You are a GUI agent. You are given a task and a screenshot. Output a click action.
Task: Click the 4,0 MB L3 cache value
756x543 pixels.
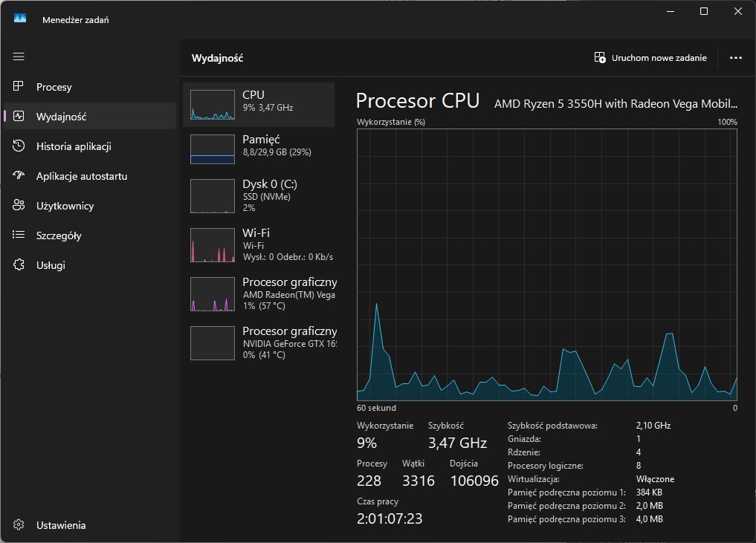(650, 519)
